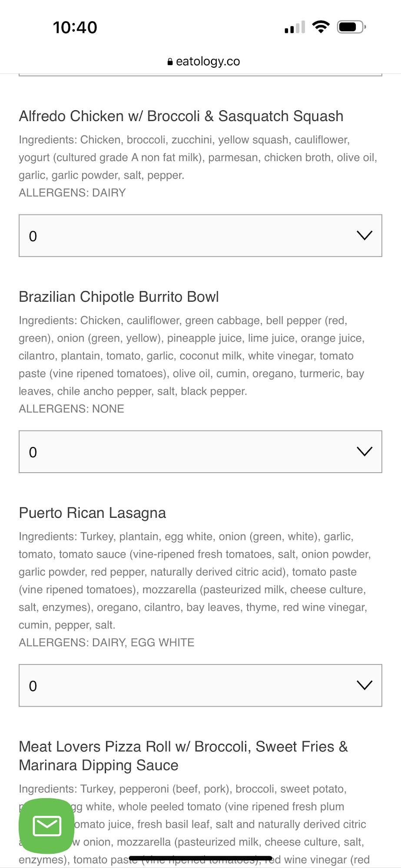Click the "ALLERGENS: DAIRY" line under Alfredo Chicken
The height and width of the screenshot is (868, 401).
pos(72,193)
